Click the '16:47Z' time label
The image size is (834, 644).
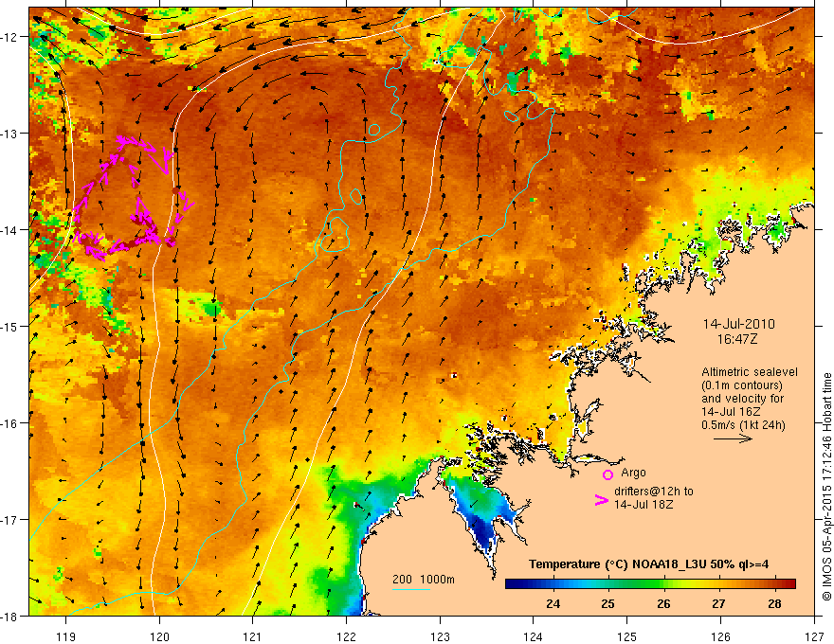tap(736, 338)
